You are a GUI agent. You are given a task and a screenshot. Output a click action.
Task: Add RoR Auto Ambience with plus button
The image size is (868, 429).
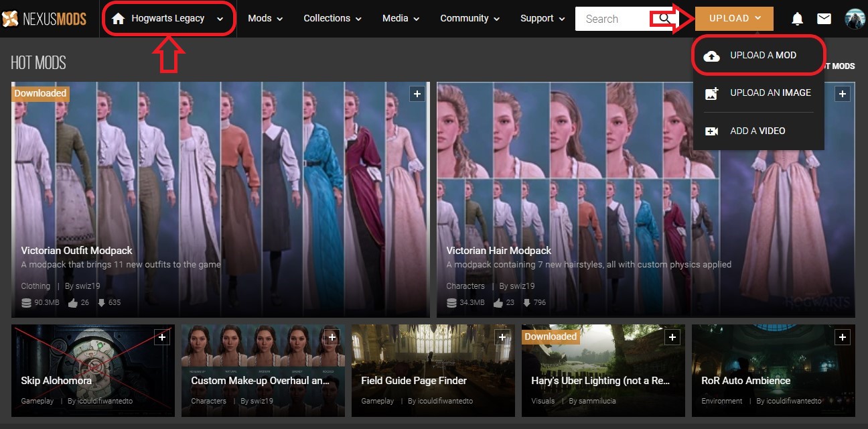(x=842, y=337)
